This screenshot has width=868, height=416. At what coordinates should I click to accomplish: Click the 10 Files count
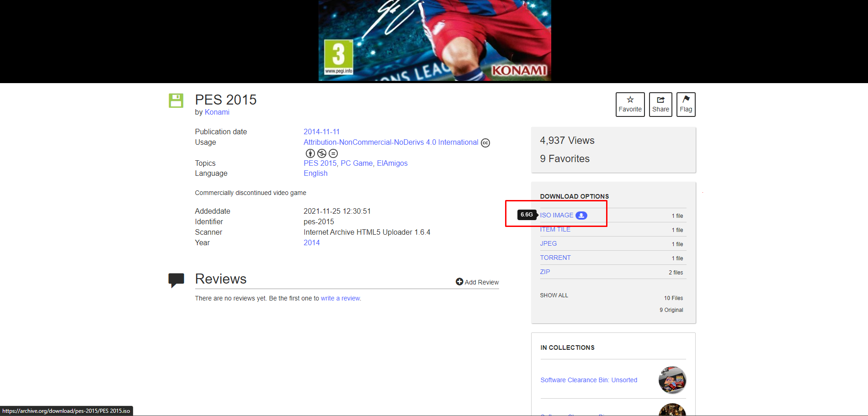coord(673,298)
